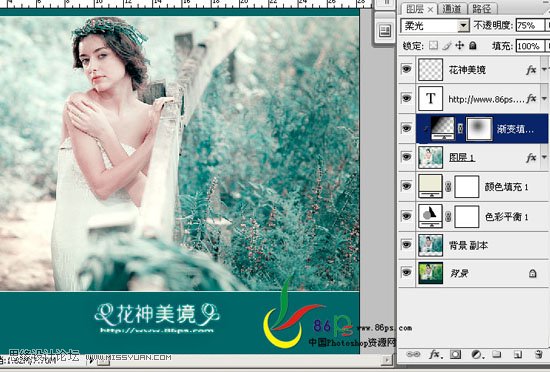The width and height of the screenshot is (550, 372).
Task: Click the mask link chain on 渐变填 layer
Action: 460,129
